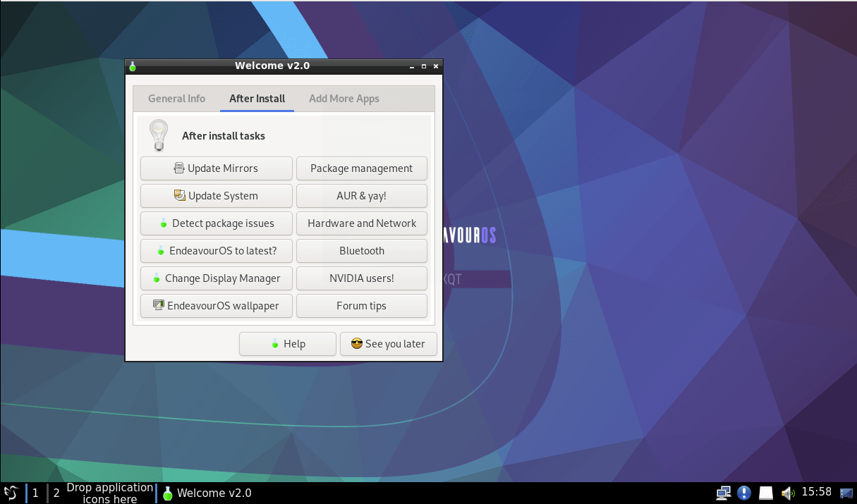
Task: Click the "Drop application icons here" quick launch area
Action: 110,493
